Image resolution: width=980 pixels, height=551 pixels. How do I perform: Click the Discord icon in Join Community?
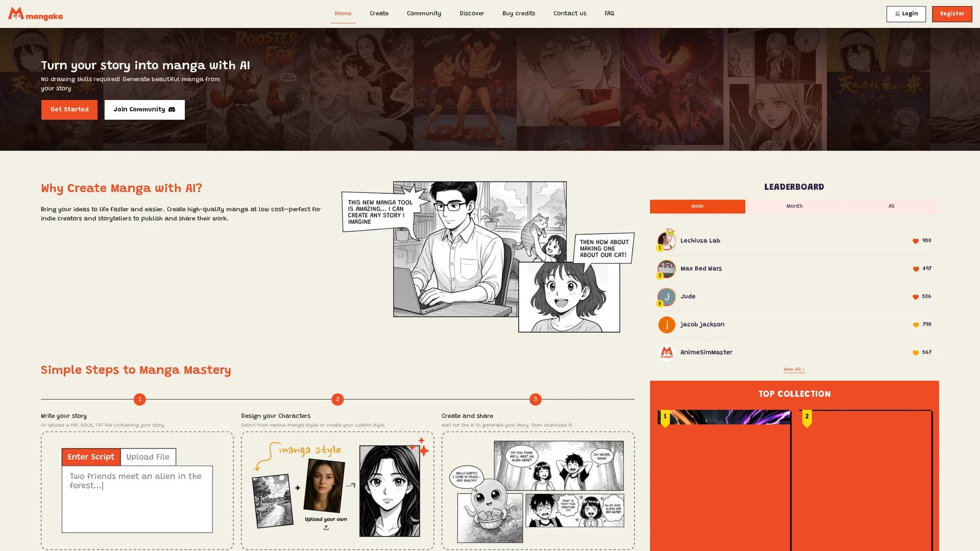click(171, 110)
